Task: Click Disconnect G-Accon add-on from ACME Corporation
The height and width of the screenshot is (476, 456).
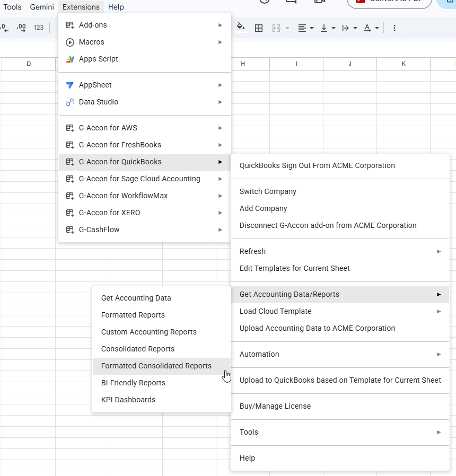Action: [x=340, y=226]
